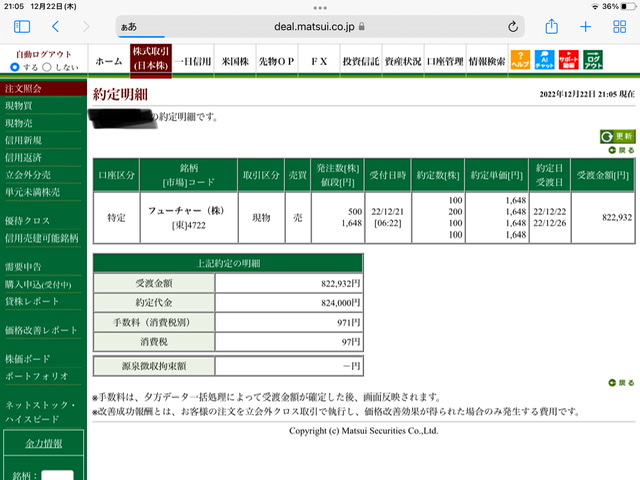Click the green ログアウト icon
640x480 pixels.
(593, 60)
